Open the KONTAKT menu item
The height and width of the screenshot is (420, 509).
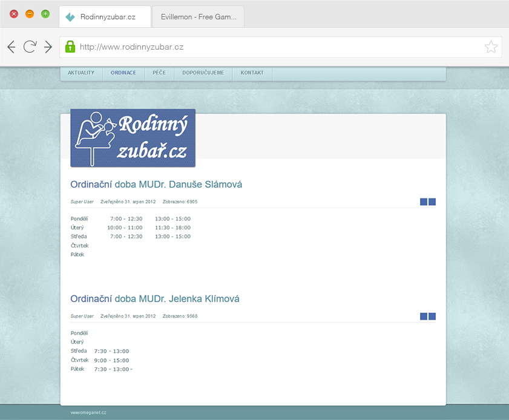252,73
